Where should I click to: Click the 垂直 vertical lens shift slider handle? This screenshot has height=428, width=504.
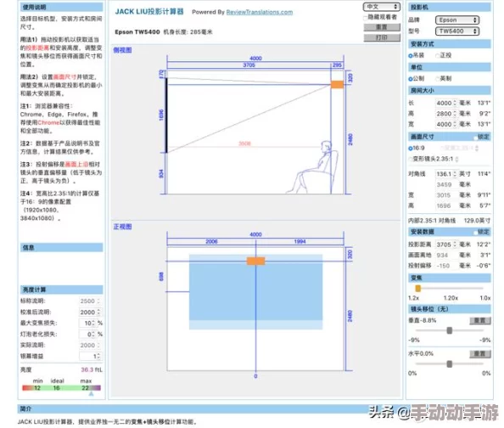point(450,330)
